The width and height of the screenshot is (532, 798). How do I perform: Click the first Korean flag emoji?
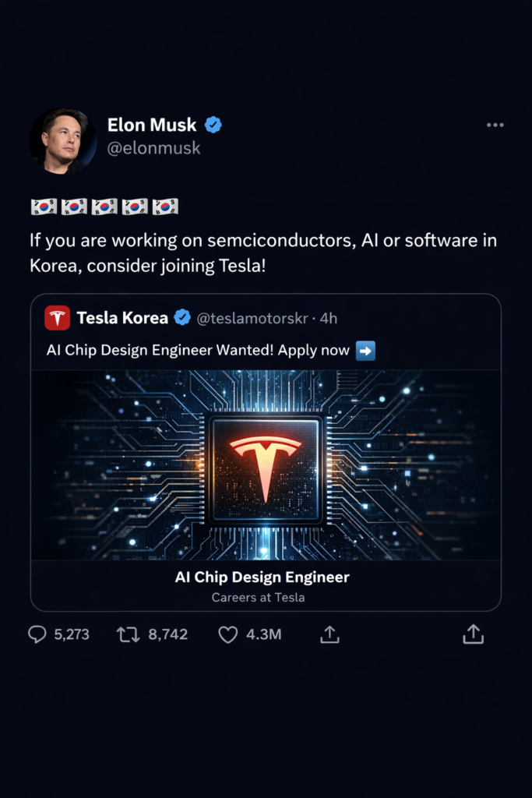[x=44, y=207]
